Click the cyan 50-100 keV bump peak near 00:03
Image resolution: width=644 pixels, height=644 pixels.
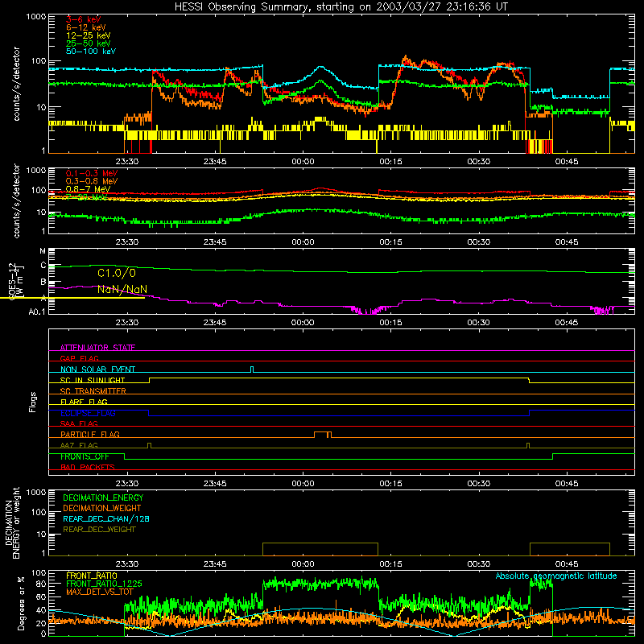click(321, 67)
